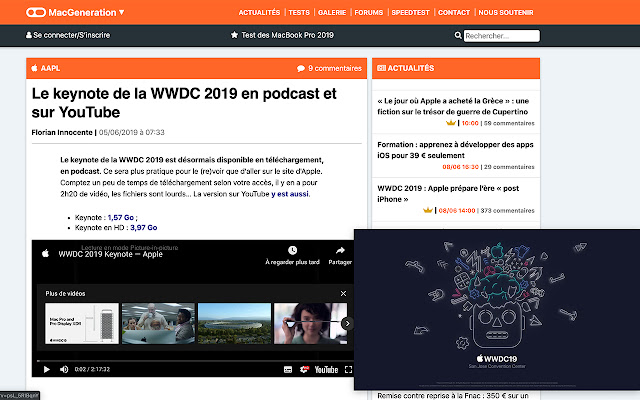640x400 pixels.
Task: Read 'Le jour où Apple a acheté la Grèce' article
Action: [453, 106]
